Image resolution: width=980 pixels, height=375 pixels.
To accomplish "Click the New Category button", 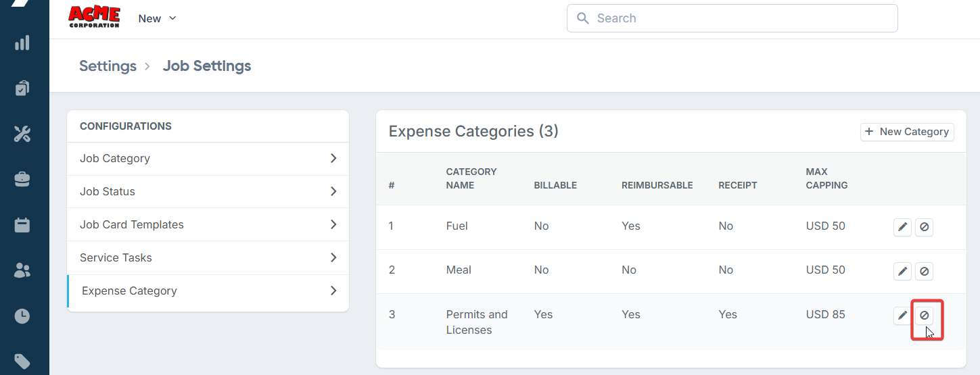I will click(907, 132).
